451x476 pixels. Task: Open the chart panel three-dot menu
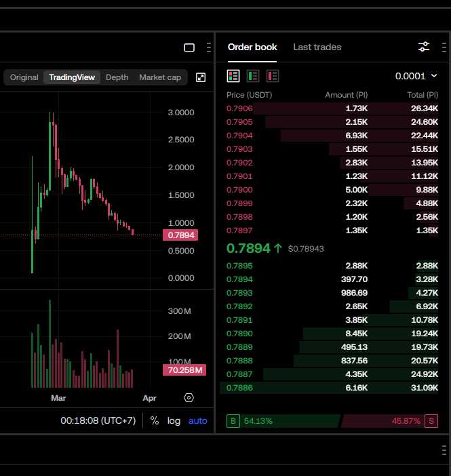click(x=209, y=47)
